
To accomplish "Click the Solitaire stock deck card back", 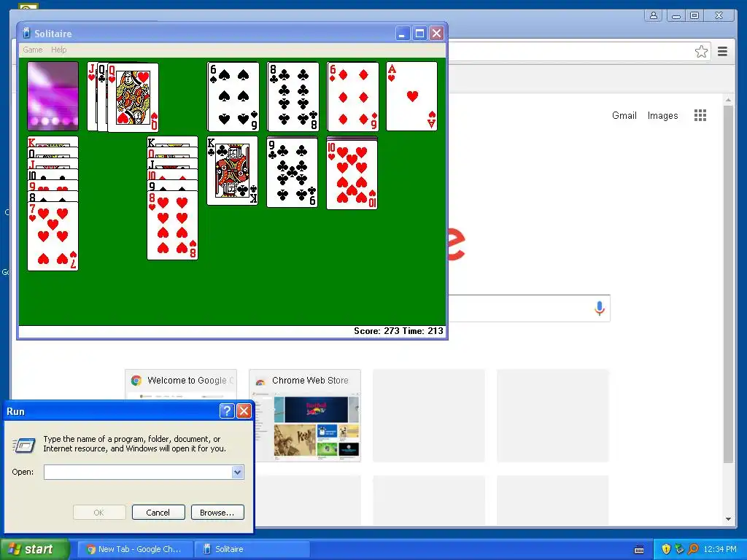I will tap(53, 96).
